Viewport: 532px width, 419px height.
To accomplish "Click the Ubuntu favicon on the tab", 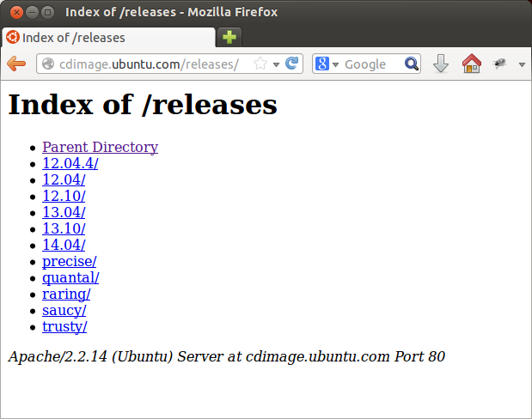I will [13, 37].
